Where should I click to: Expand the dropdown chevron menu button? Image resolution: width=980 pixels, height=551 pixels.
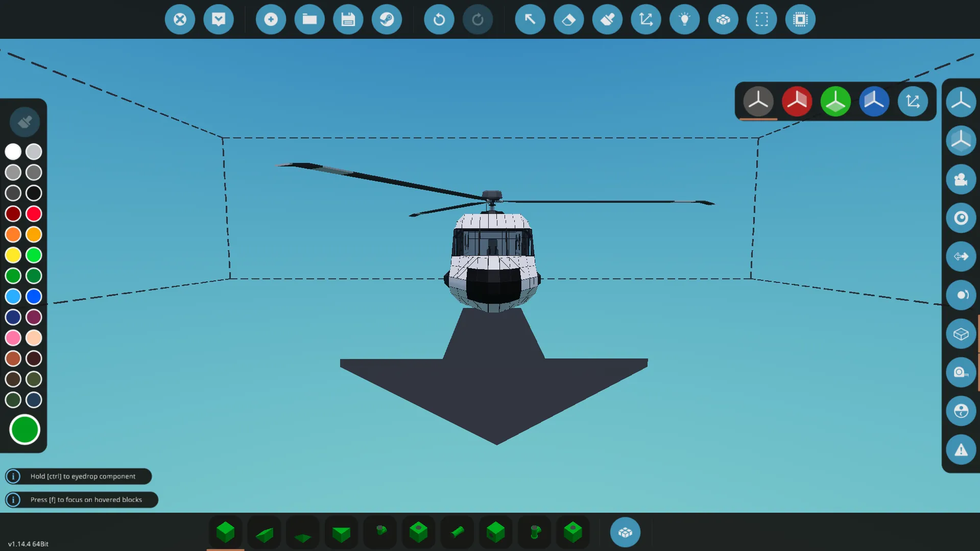219,19
